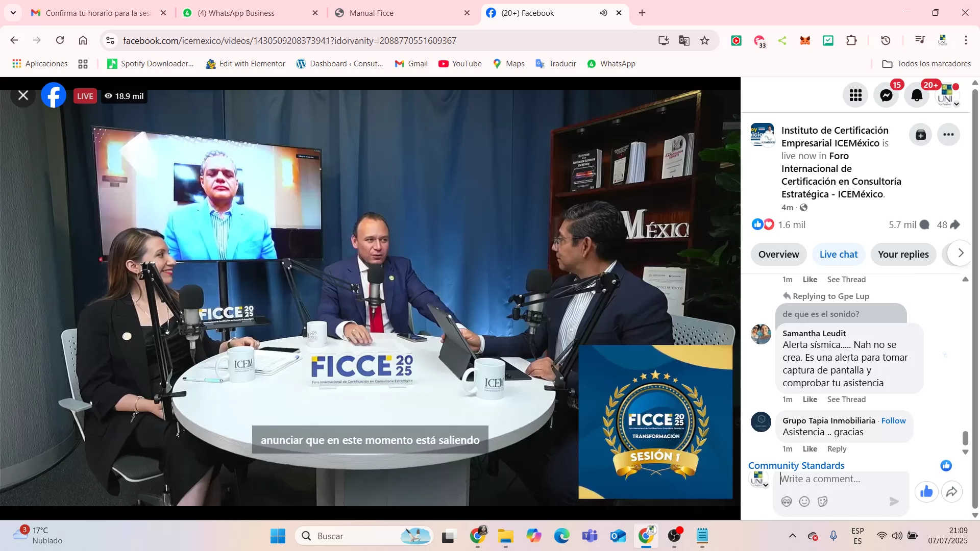The height and width of the screenshot is (551, 980).
Task: Save video with the bookmark button
Action: [920, 135]
